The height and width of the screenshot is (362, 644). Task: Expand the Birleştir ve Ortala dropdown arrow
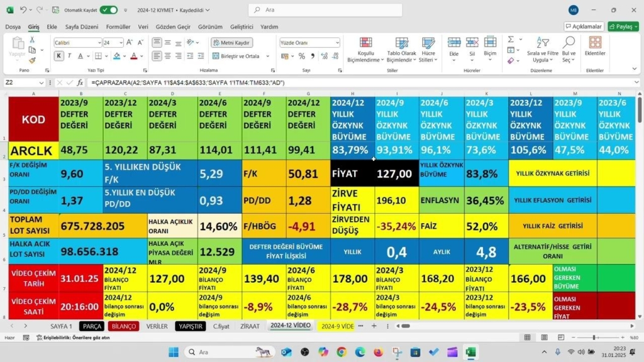tap(268, 56)
